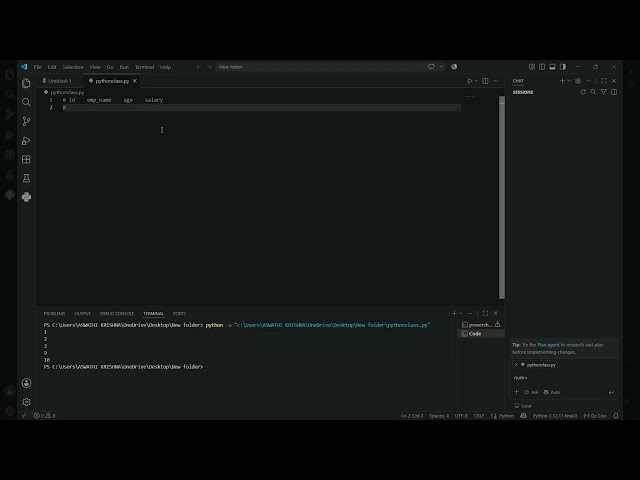This screenshot has height=480, width=640.
Task: Create a new terminal with plus icon
Action: [x=454, y=313]
